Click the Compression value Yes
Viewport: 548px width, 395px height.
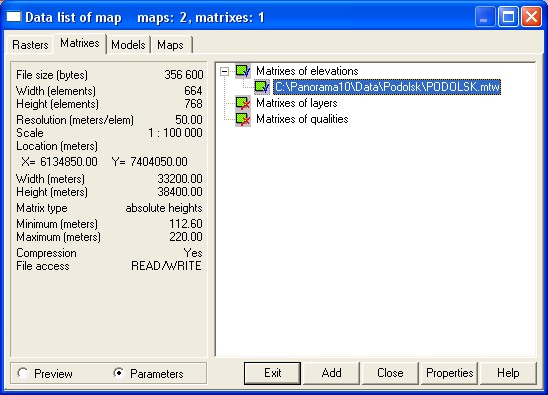193,253
